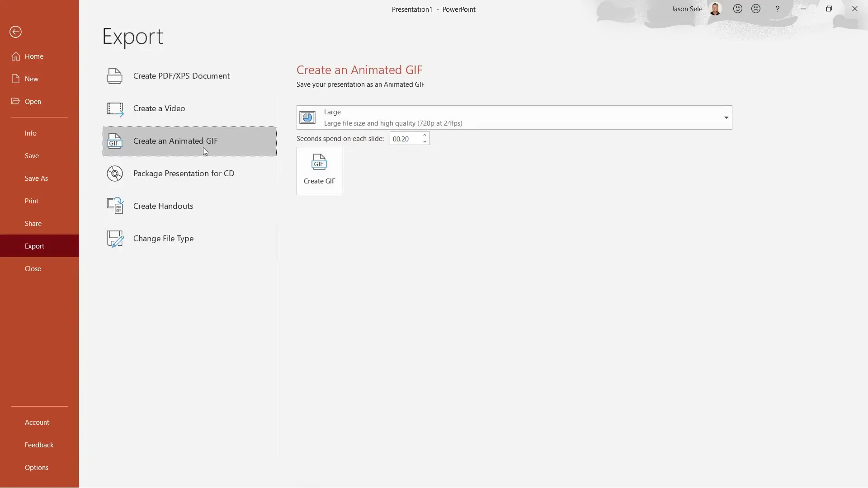Click the Change File Type icon
Image resolution: width=868 pixels, height=488 pixels.
115,239
